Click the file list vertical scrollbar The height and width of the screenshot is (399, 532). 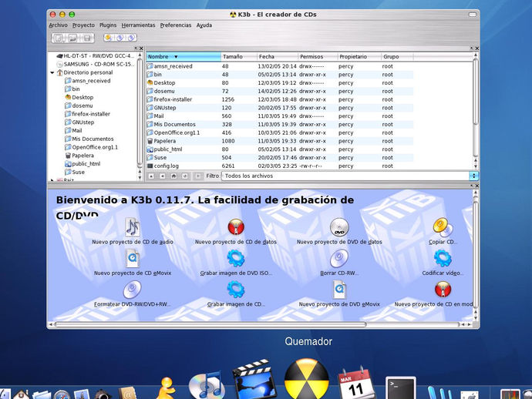coord(476,92)
